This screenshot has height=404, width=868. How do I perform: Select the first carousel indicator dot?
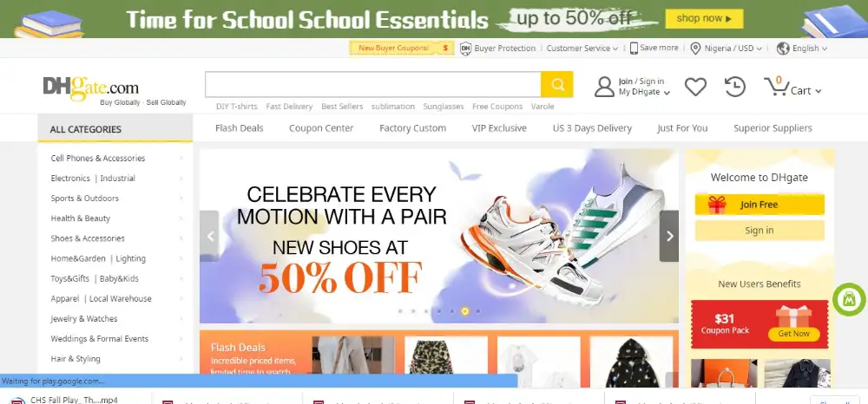pos(400,311)
